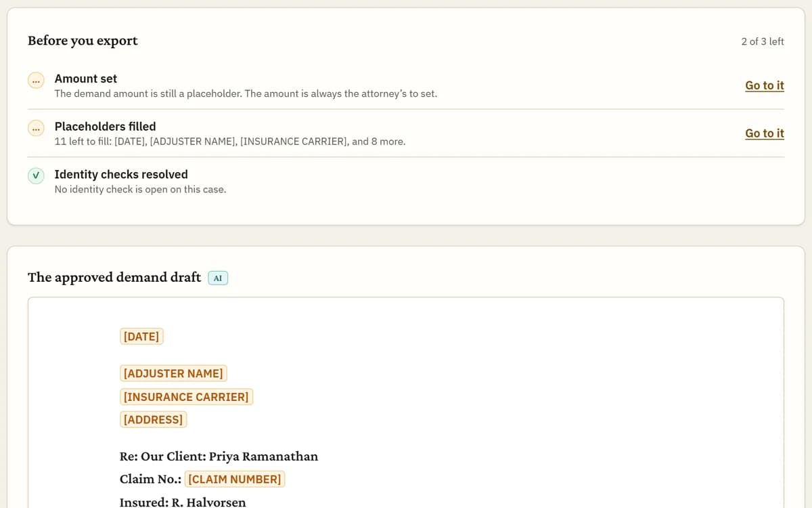This screenshot has height=508, width=812.
Task: Click the 'Before you export' heading
Action: click(x=83, y=41)
